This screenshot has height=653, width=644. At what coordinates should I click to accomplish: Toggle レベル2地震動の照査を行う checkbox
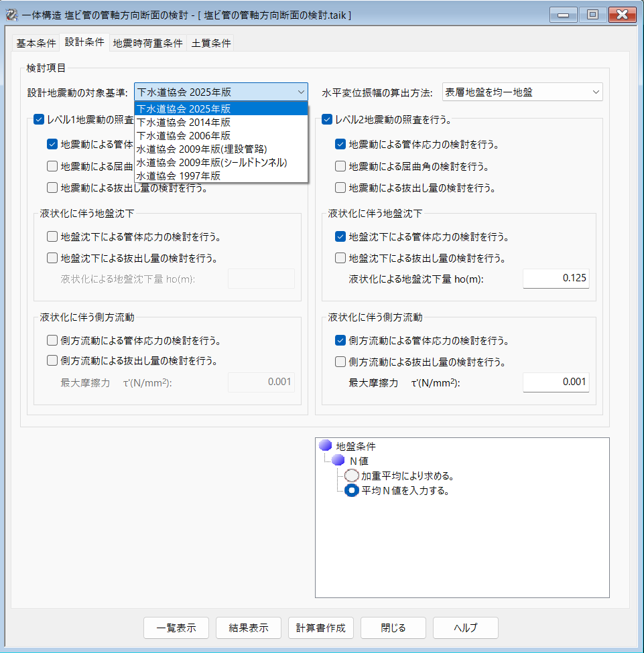pyautogui.click(x=327, y=120)
